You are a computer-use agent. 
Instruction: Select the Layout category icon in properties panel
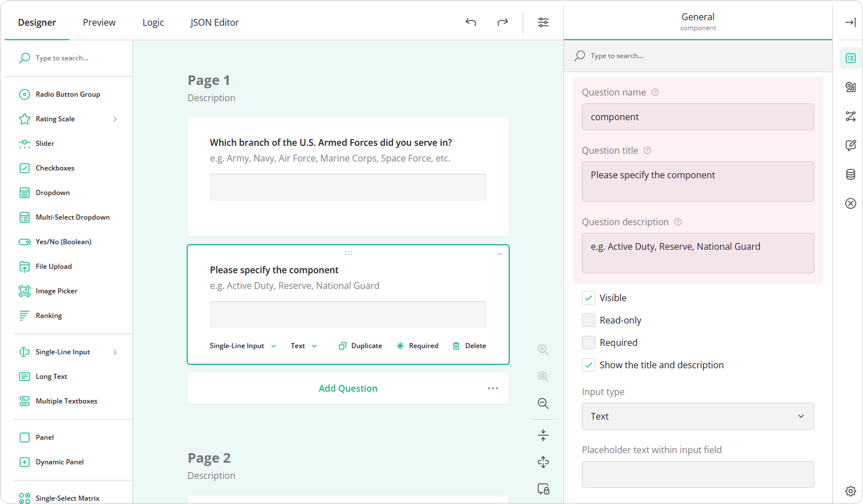(850, 87)
